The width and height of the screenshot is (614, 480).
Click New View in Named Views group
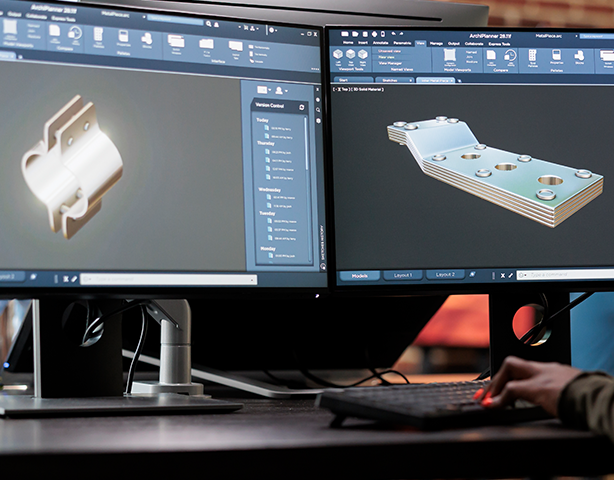386,57
